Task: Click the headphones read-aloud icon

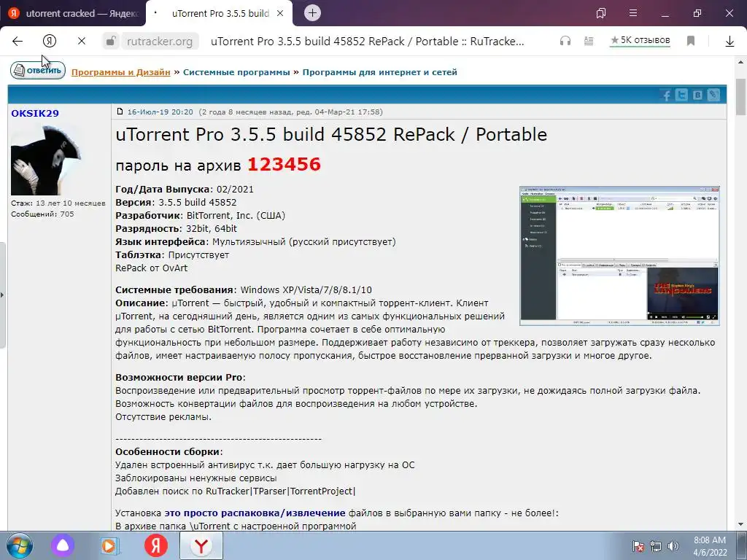Action: pyautogui.click(x=565, y=42)
